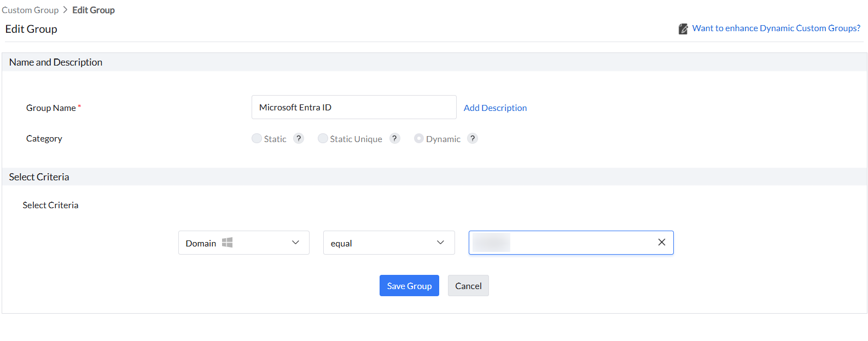Clear the criteria value with the X icon
Image resolution: width=868 pixels, height=341 pixels.
tap(661, 242)
